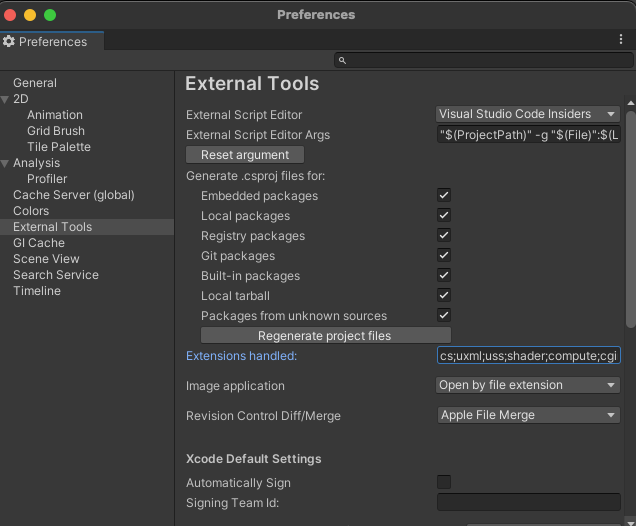Open GI Cache settings
This screenshot has height=526, width=636.
(39, 243)
